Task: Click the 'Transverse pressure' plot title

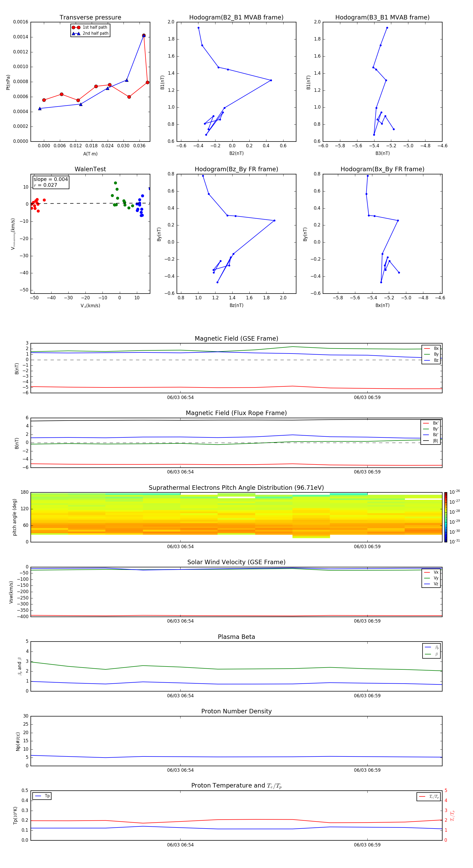Action: coord(90,18)
